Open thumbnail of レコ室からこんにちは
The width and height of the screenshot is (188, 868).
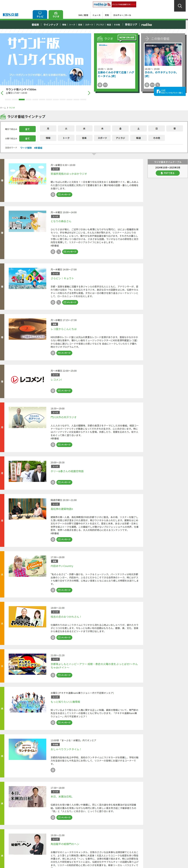(x=27, y=329)
